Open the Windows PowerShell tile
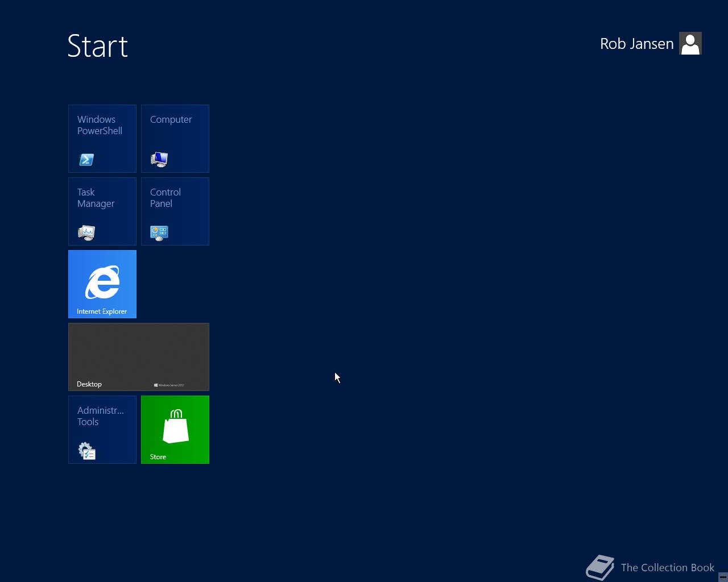Screen dimensions: 728x582 click(102, 139)
